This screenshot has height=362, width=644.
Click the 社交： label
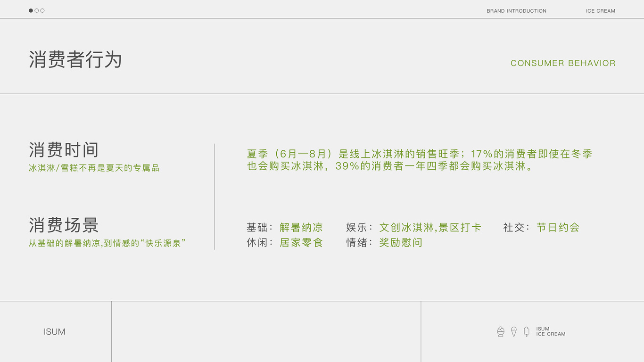[517, 228]
